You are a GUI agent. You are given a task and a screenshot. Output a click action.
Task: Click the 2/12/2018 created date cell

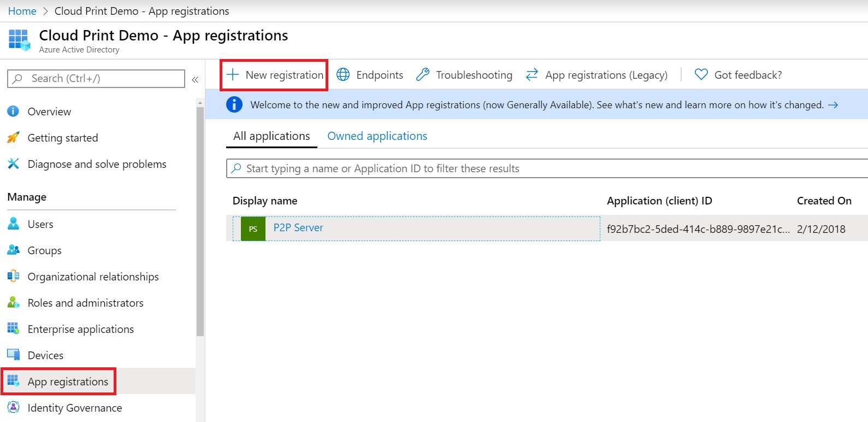coord(821,229)
